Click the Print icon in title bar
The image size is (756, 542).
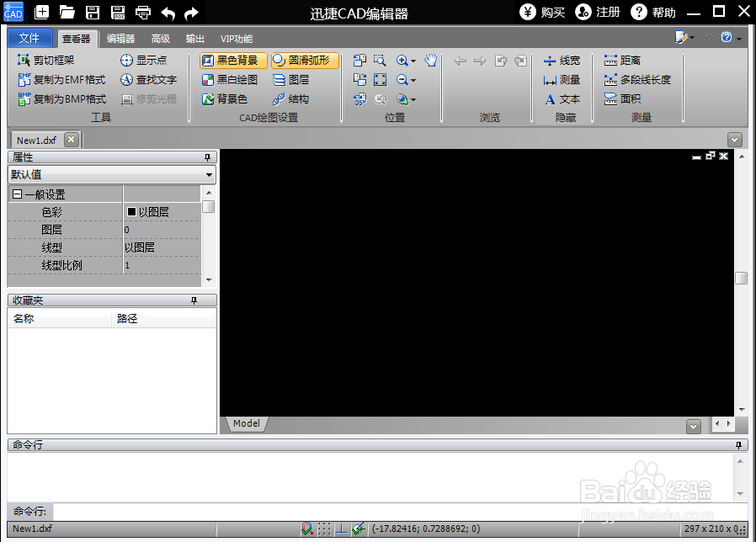(143, 13)
